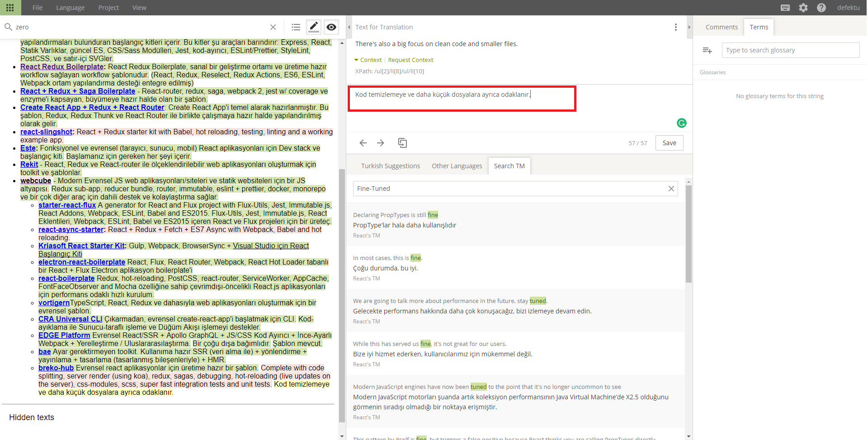The height and width of the screenshot is (440, 868).
Task: Open the react-boilerplate link
Action: [66, 279]
